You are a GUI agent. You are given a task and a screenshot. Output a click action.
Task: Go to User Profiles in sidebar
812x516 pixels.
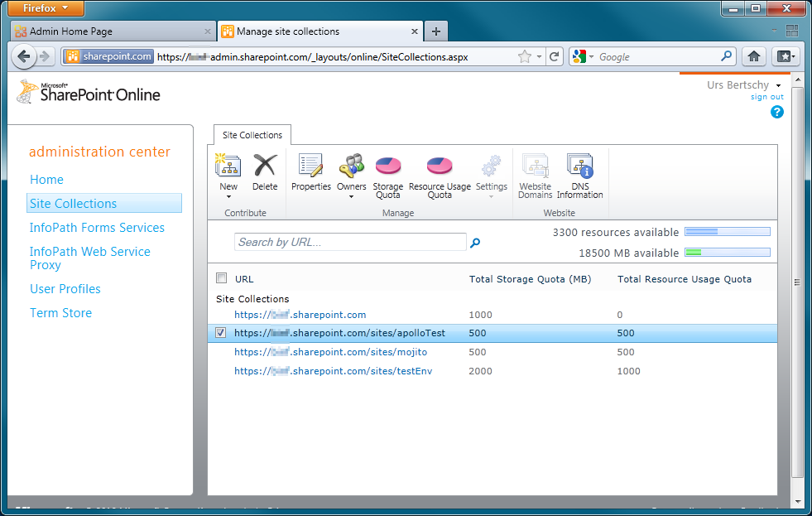pos(65,289)
